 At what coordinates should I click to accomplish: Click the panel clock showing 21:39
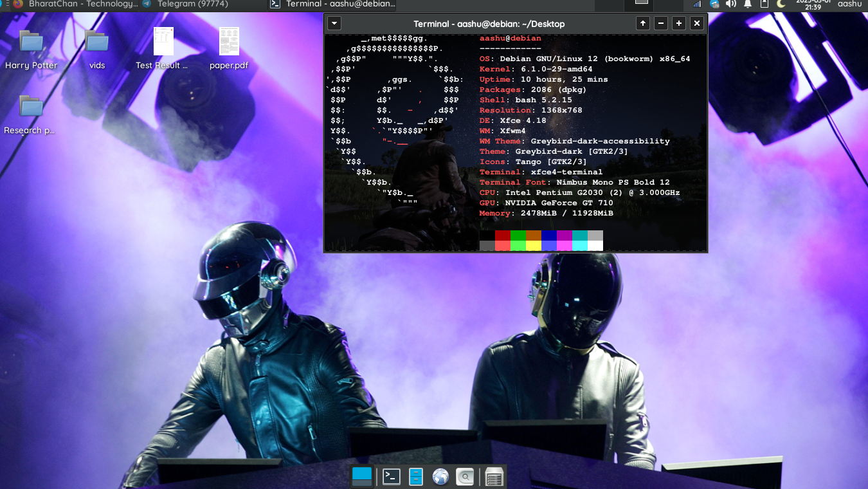click(x=813, y=4)
